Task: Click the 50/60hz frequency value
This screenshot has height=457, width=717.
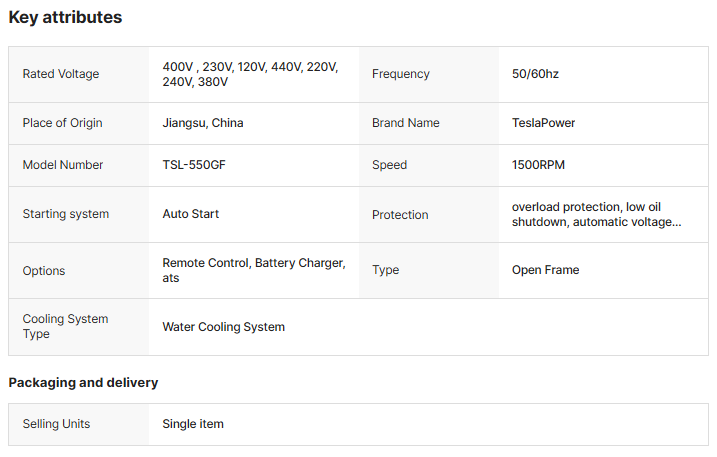Action: 535,74
